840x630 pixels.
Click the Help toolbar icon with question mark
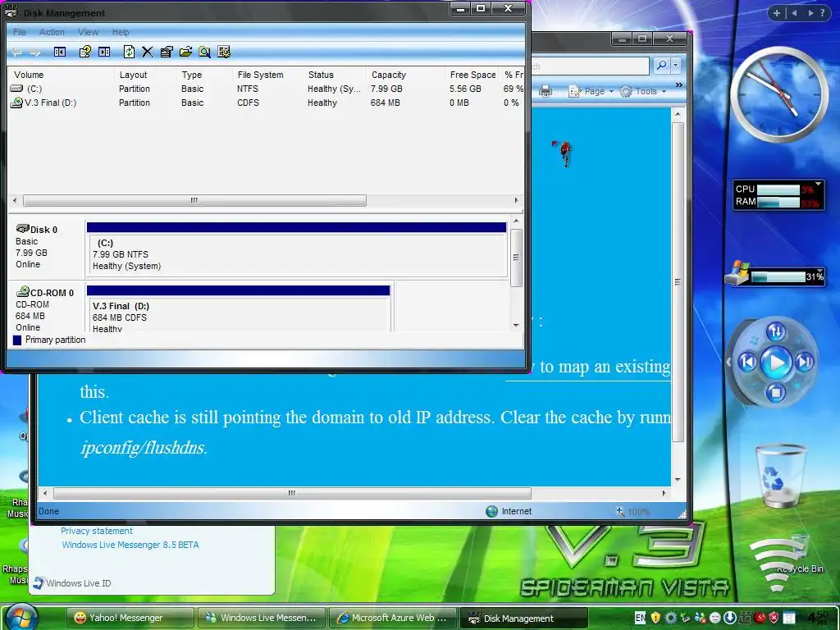[x=84, y=52]
